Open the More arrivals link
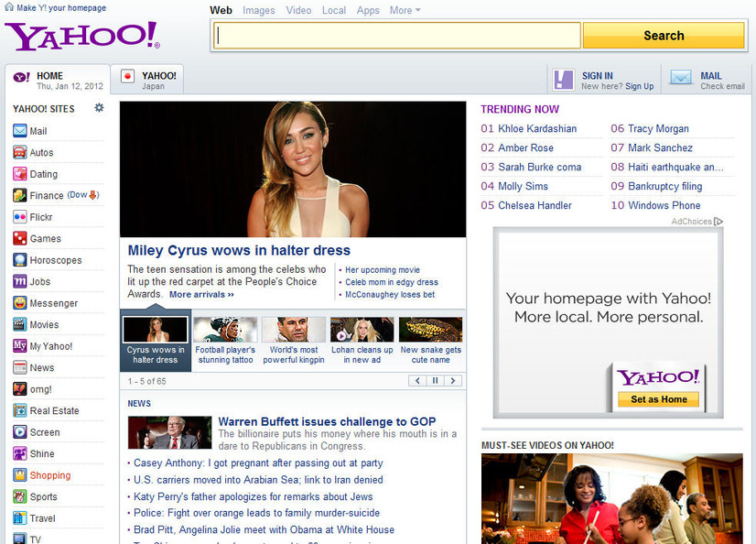Image resolution: width=756 pixels, height=544 pixels. (201, 295)
